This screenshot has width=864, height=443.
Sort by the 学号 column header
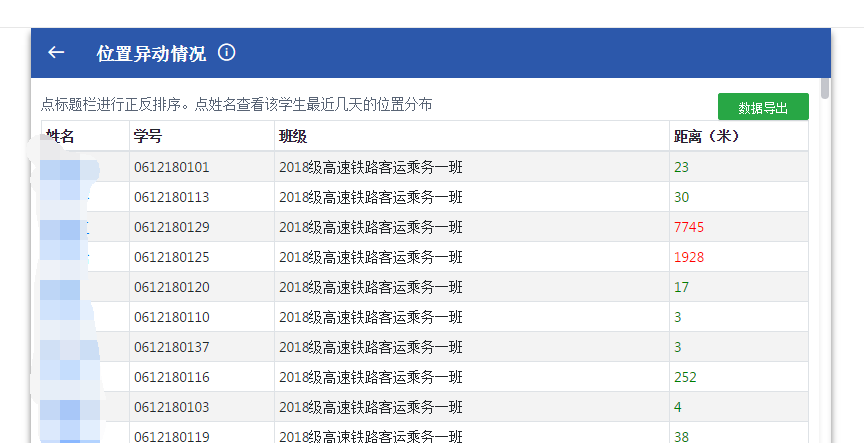[147, 136]
